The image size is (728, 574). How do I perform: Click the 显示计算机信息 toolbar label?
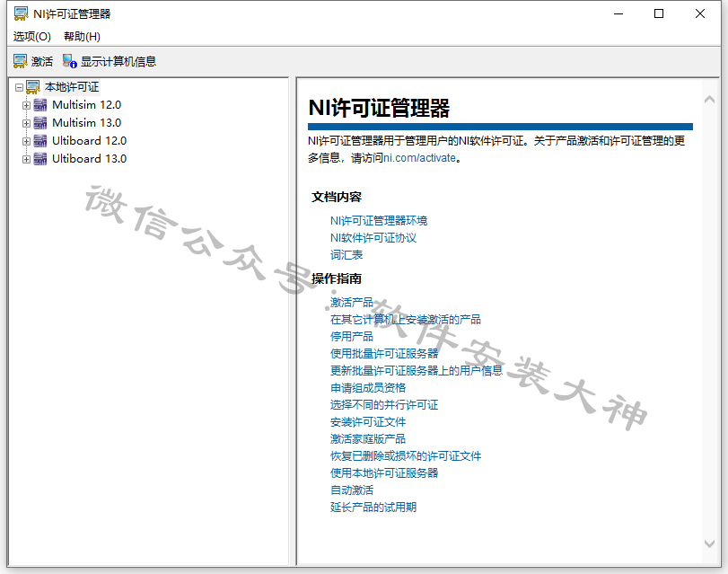tap(118, 61)
